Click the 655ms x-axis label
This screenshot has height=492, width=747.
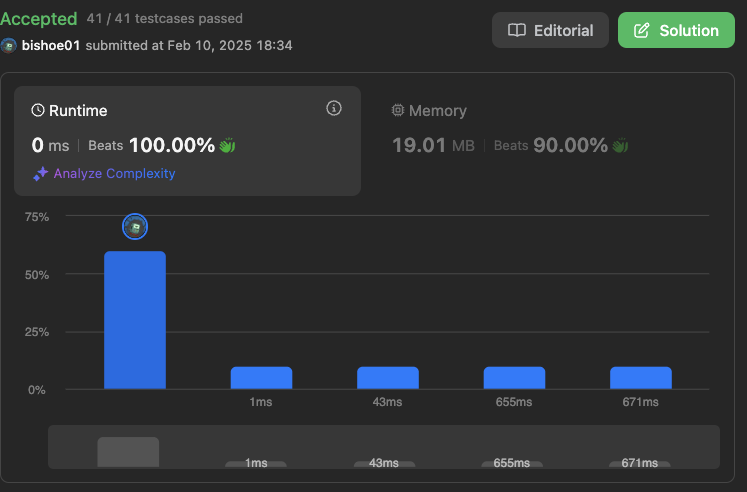coord(514,402)
